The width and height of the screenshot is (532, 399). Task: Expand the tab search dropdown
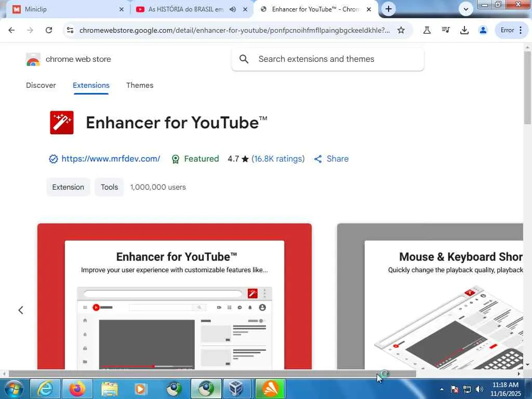(466, 9)
